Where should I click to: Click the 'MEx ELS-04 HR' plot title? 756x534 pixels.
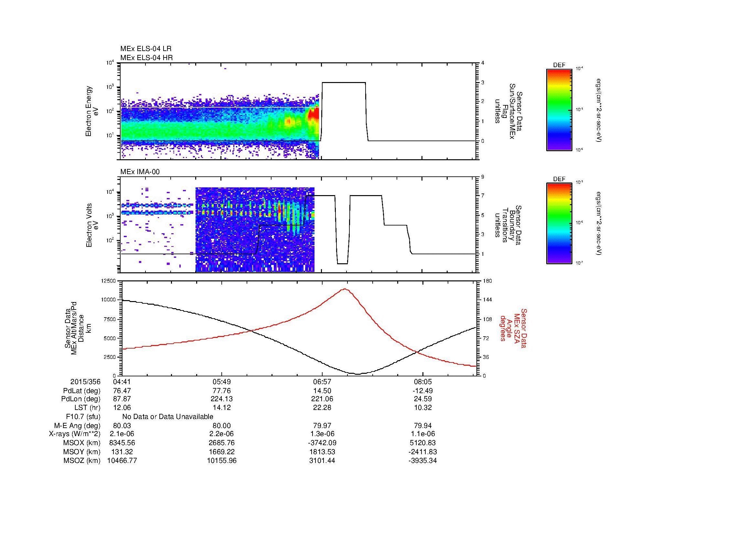click(x=146, y=58)
